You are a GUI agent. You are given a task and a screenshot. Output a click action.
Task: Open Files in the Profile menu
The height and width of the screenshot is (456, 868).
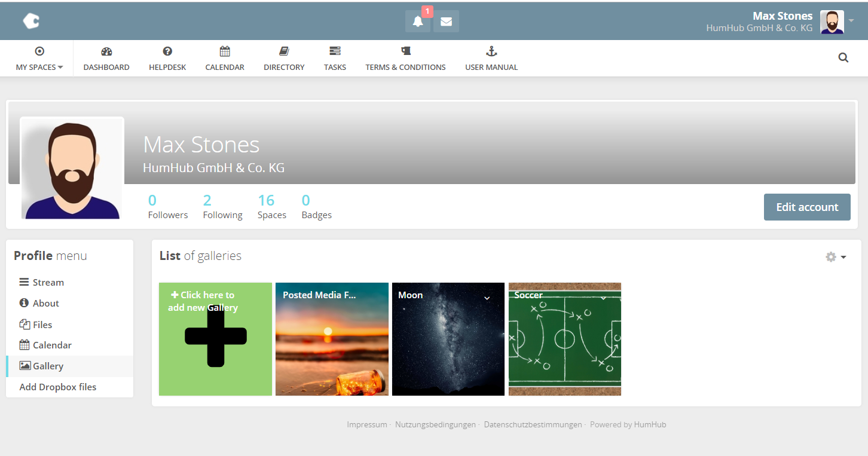[42, 325]
